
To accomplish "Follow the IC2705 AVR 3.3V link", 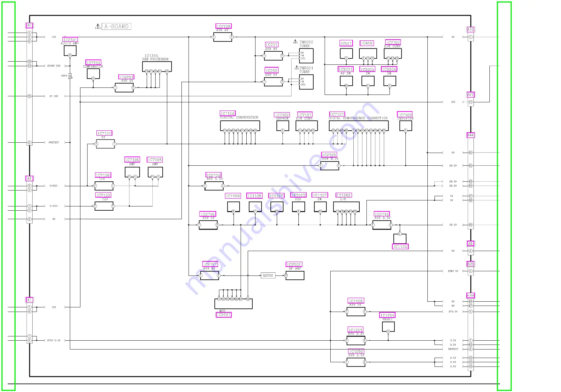I will [x=329, y=155].
